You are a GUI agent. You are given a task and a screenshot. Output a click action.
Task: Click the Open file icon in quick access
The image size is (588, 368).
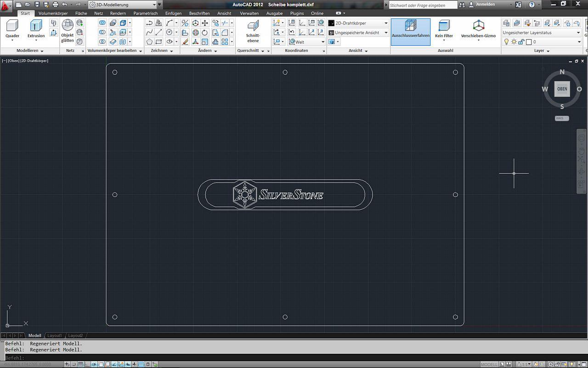coord(28,5)
